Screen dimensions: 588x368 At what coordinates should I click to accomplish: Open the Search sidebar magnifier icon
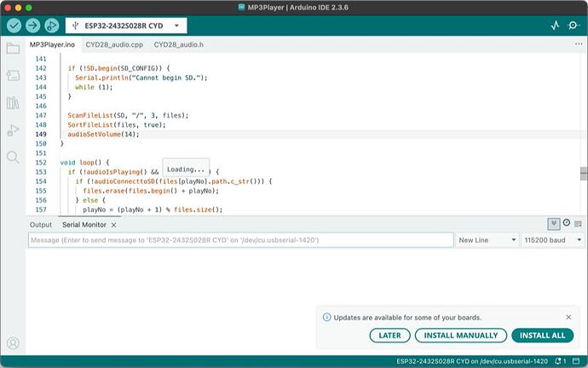(x=13, y=157)
